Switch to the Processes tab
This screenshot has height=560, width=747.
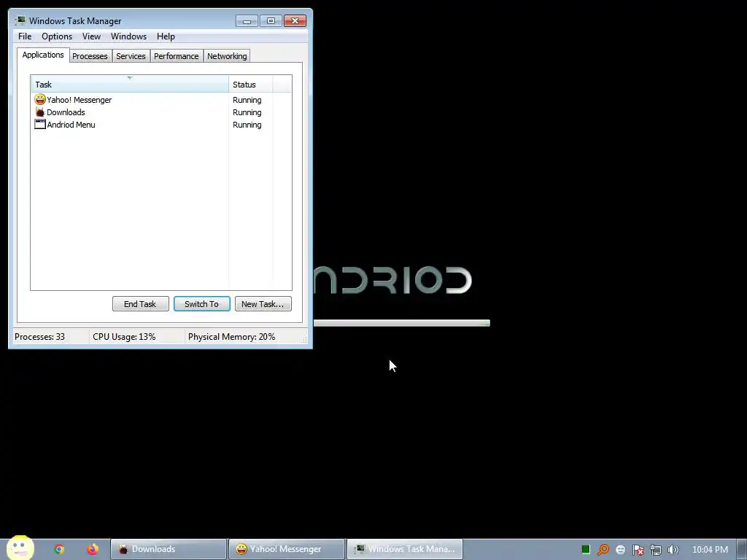90,56
